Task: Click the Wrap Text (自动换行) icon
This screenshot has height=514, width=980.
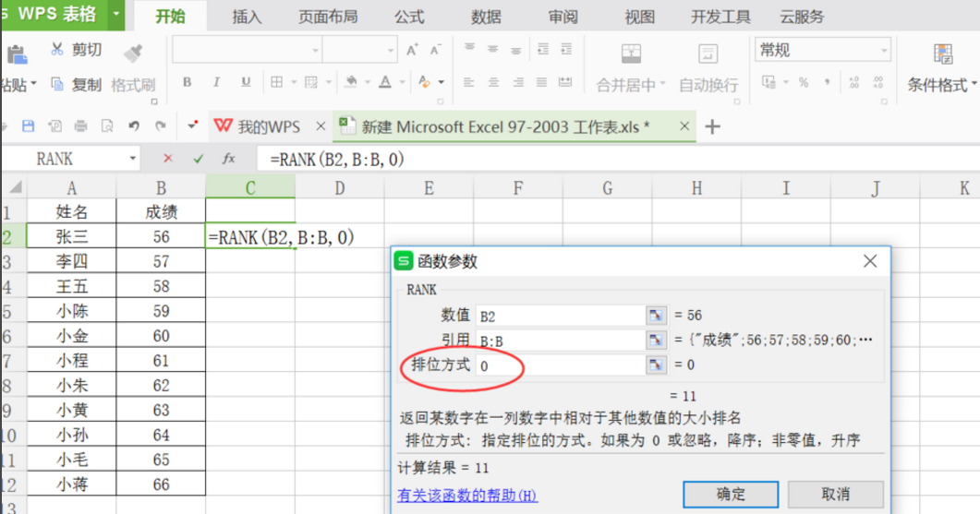Action: pos(708,54)
